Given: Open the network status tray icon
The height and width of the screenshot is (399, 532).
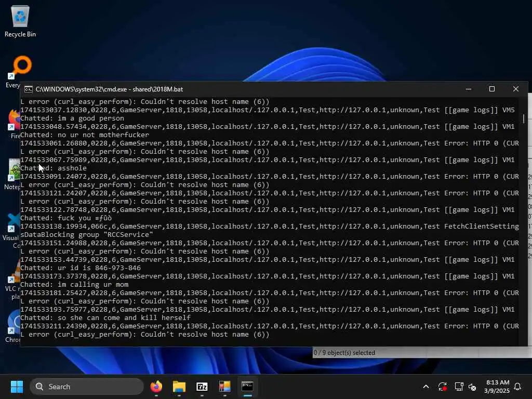Looking at the screenshot, I should (459, 387).
